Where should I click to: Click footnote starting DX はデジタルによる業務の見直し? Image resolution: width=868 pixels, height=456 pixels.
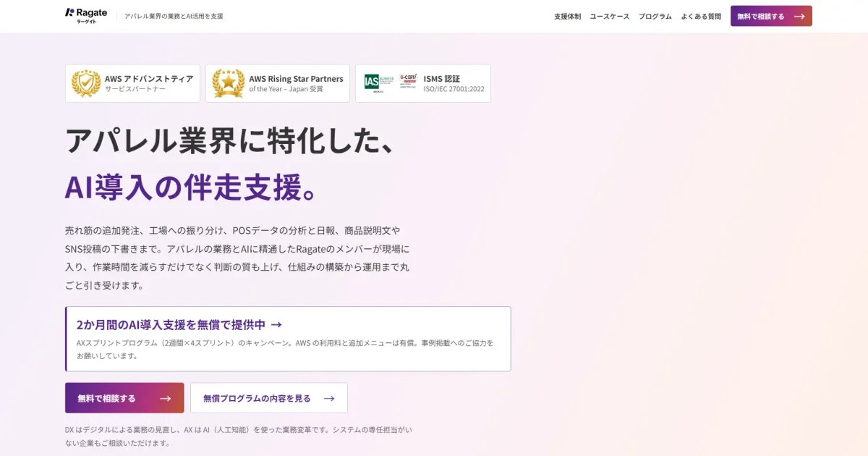point(239,436)
